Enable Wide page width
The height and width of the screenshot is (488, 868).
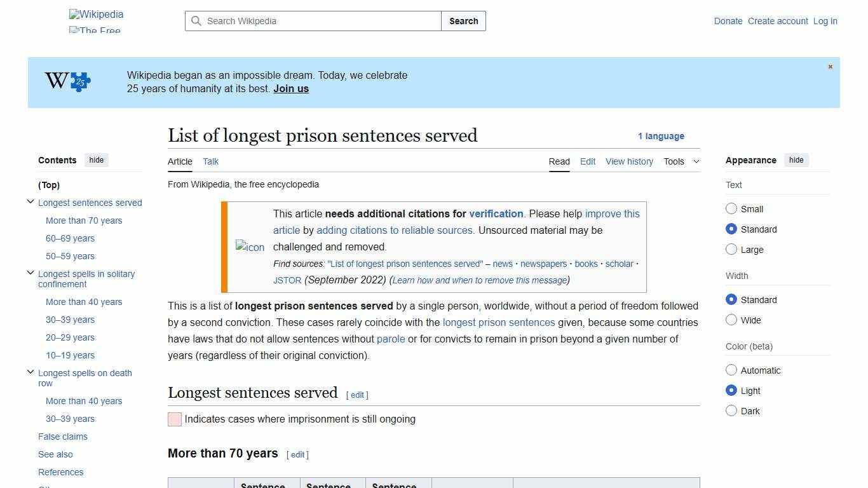[x=731, y=320]
